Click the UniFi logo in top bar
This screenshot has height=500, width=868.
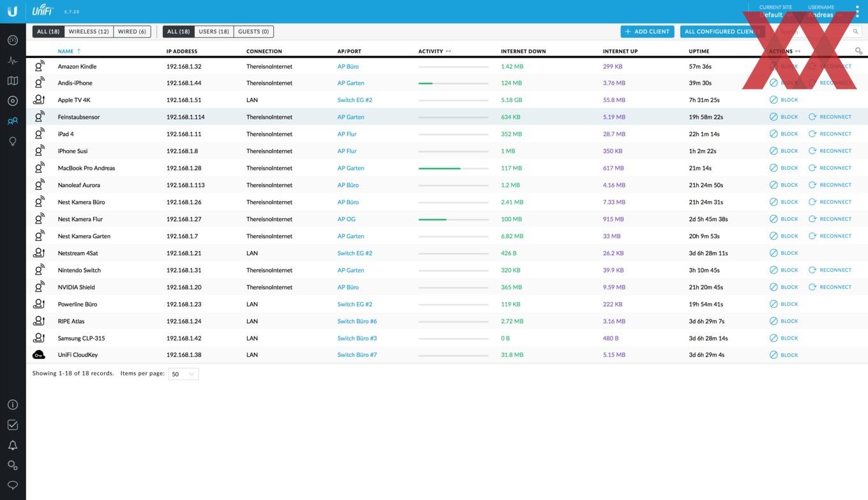pyautogui.click(x=42, y=10)
